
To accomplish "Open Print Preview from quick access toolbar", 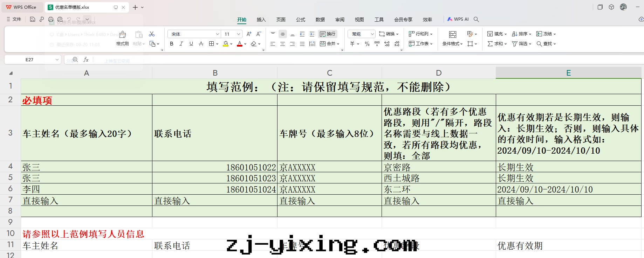I will tap(60, 19).
